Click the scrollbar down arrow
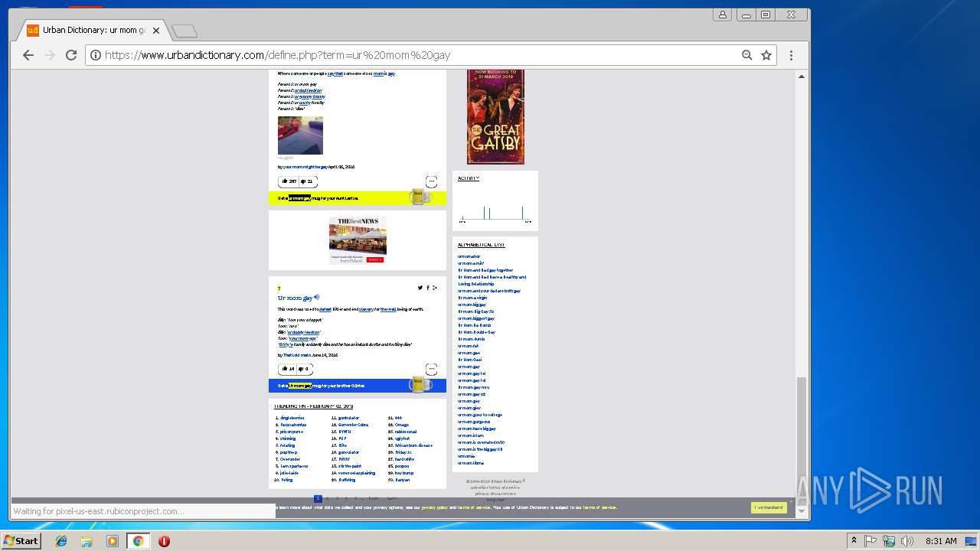 pos(802,512)
